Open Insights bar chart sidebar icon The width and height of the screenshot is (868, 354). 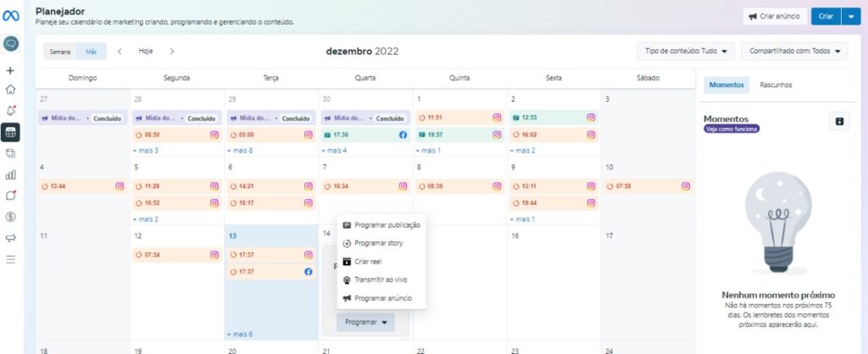point(11,174)
